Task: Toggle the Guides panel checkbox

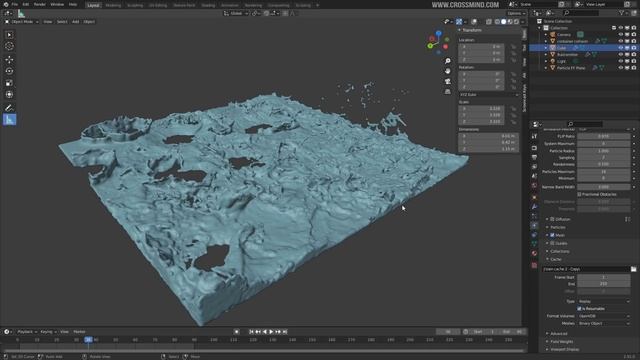Action: click(x=552, y=243)
